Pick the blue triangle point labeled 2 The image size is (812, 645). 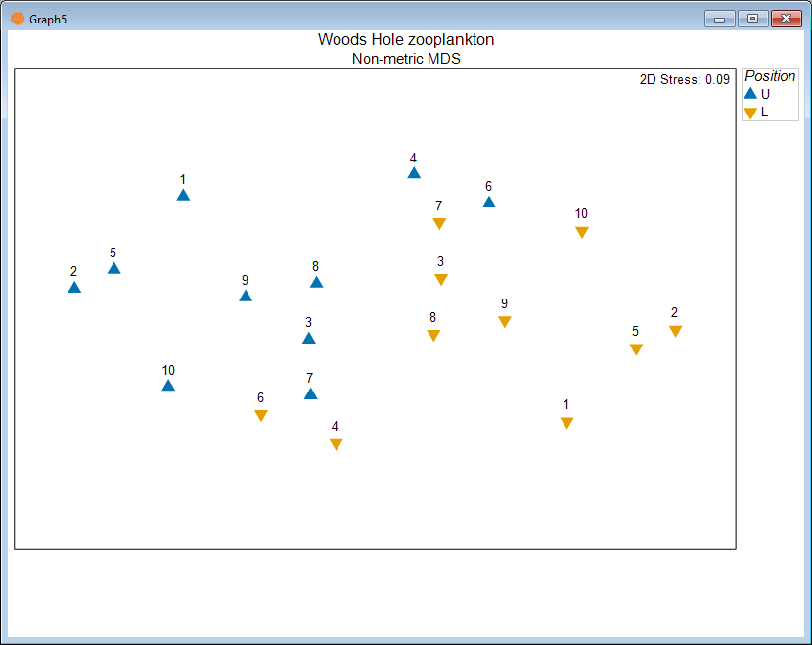pos(74,287)
